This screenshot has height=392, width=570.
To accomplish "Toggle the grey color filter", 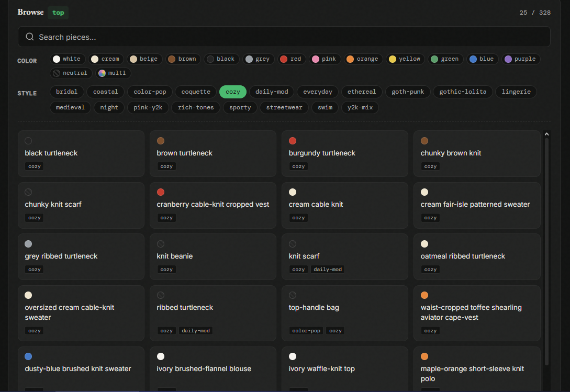I will click(258, 59).
